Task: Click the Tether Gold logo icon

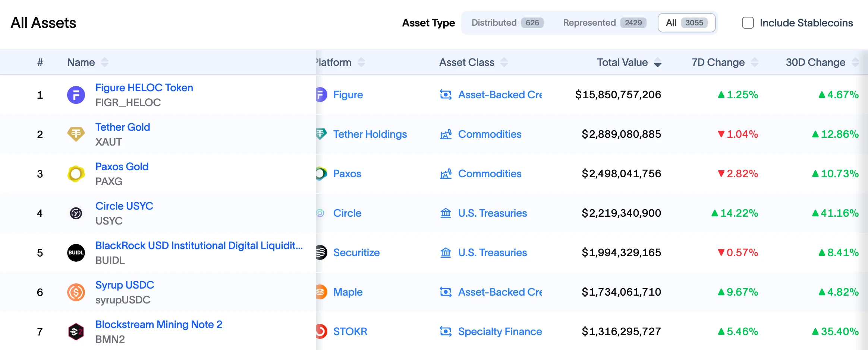Action: click(76, 134)
